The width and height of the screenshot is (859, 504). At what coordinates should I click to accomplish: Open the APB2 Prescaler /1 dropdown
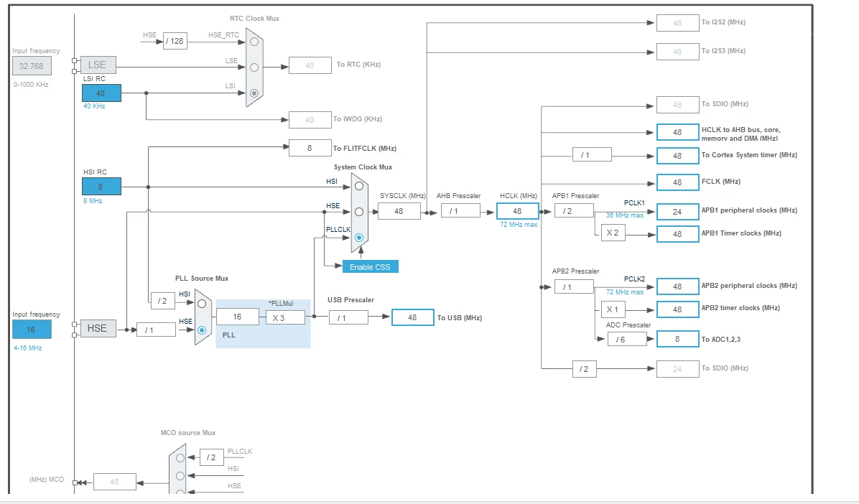574,286
